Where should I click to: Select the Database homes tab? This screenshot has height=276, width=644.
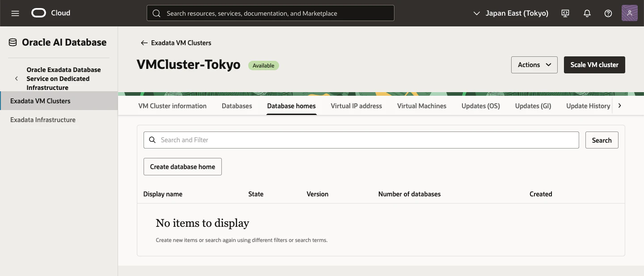pos(292,106)
